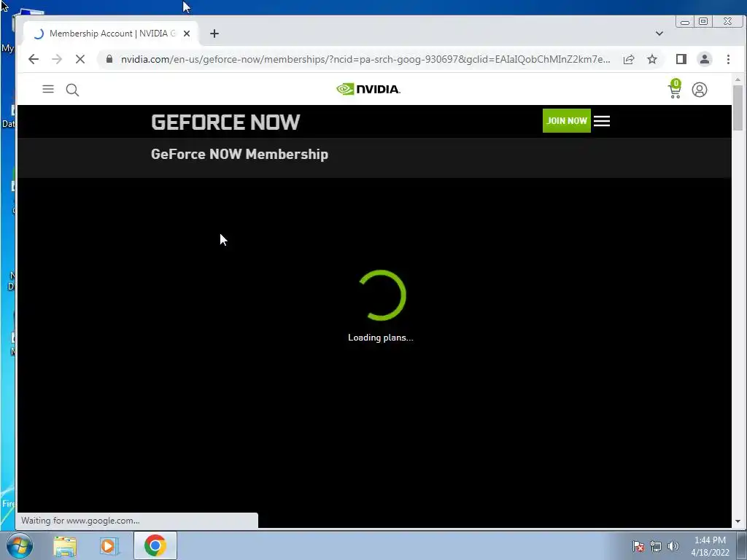Click the address bar URL

(365, 59)
